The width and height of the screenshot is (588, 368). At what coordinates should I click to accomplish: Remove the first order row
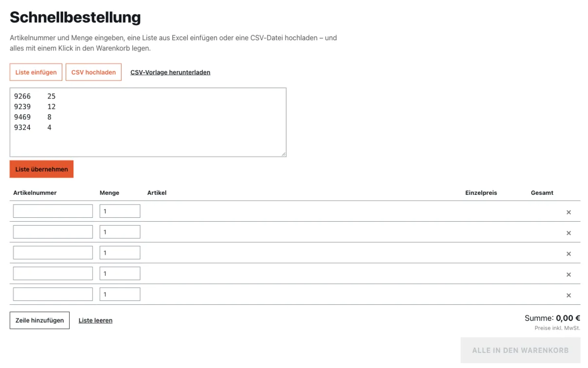(568, 212)
